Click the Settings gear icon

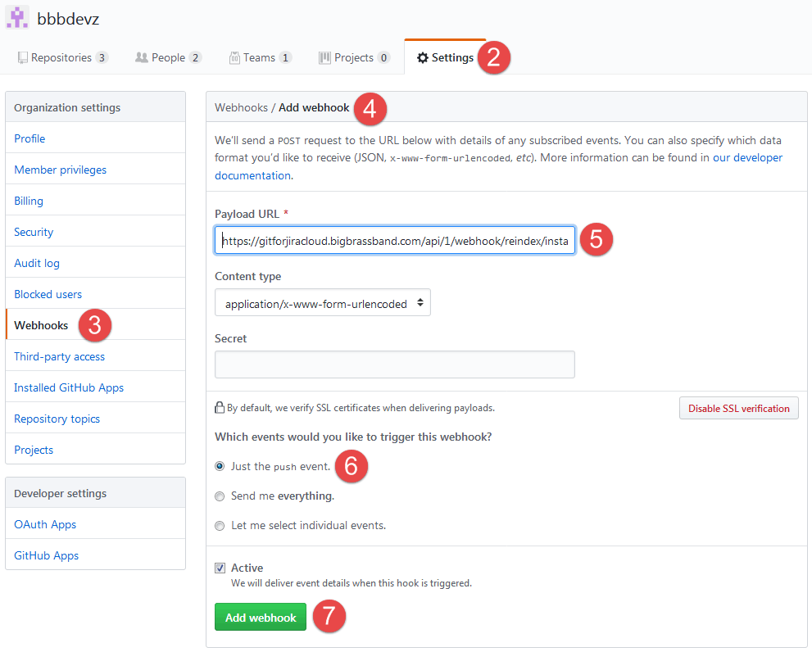[x=423, y=57]
